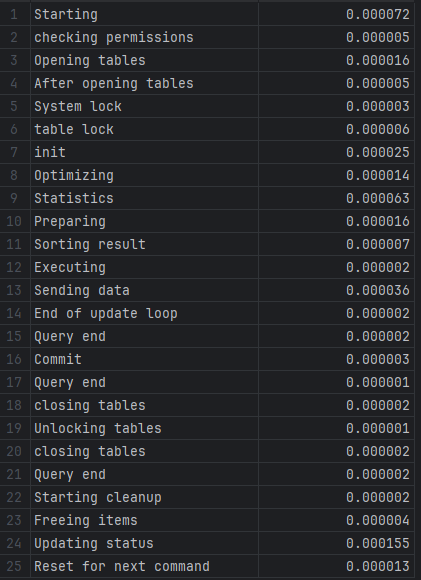The width and height of the screenshot is (421, 580).
Task: Click the duration value 0.000036
Action: point(378,290)
